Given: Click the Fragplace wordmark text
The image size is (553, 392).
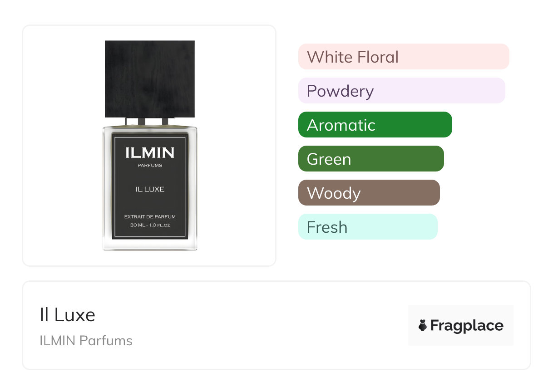Looking at the screenshot, I should 467,326.
